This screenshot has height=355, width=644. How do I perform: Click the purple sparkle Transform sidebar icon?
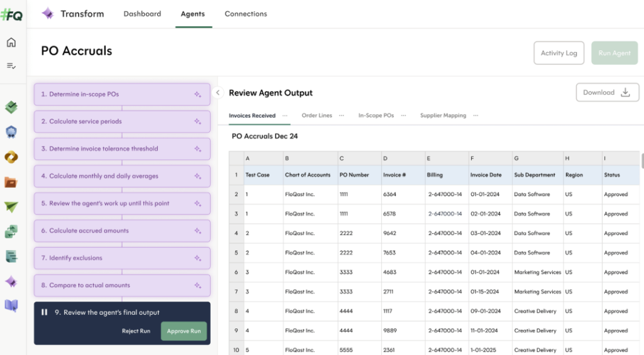click(11, 281)
